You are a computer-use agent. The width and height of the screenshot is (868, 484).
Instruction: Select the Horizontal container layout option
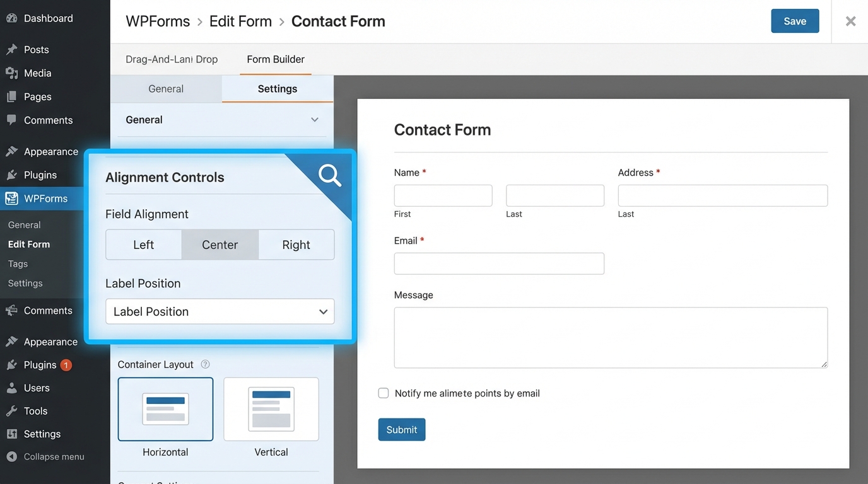click(x=165, y=409)
